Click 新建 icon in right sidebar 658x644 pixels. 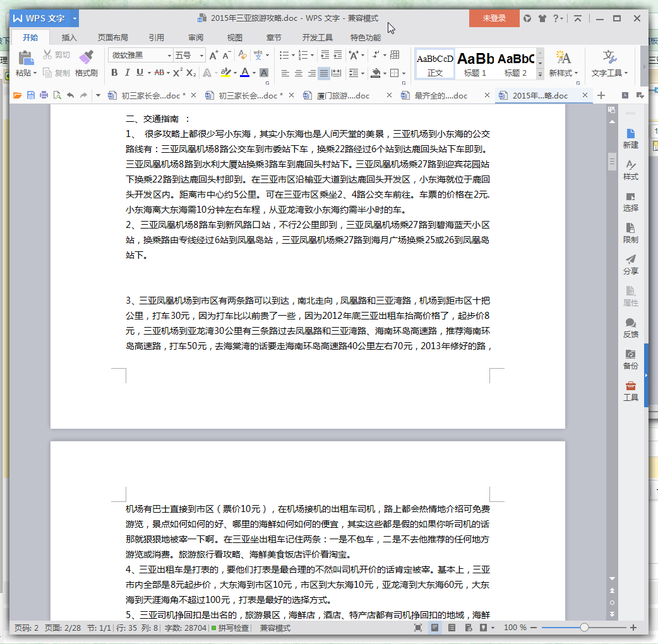(631, 139)
